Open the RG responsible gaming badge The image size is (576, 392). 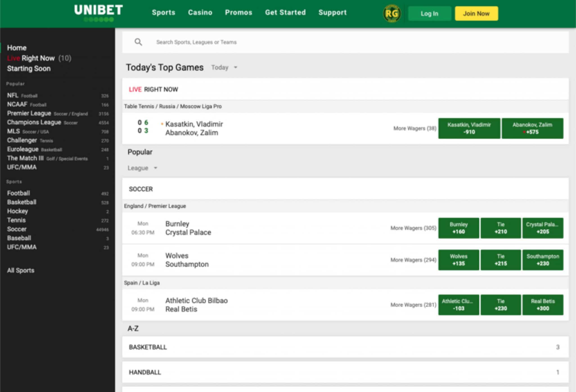[x=392, y=13]
